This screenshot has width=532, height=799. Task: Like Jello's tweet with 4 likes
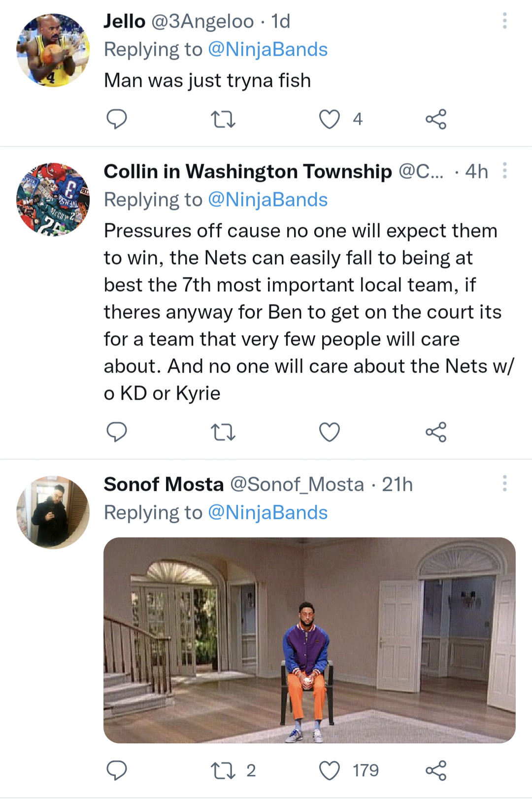tap(330, 119)
